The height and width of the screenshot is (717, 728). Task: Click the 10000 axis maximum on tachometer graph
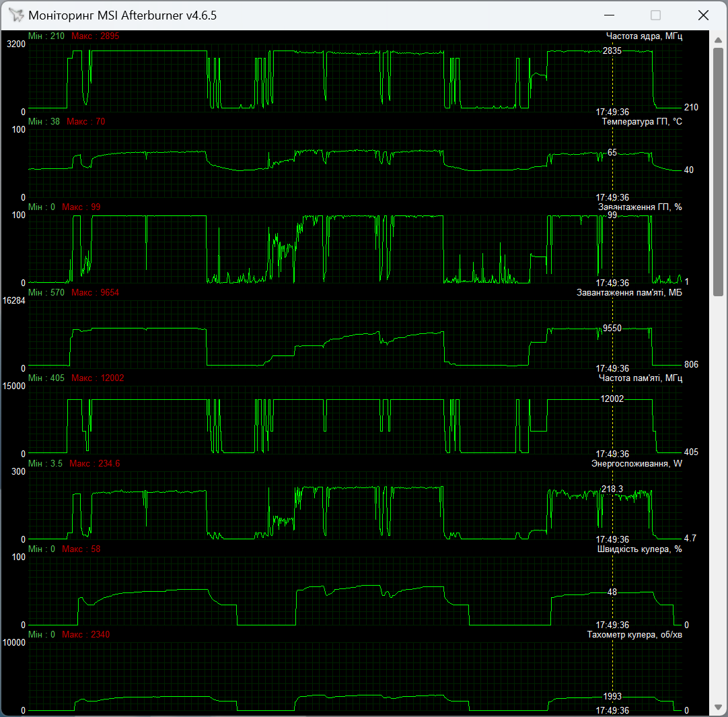point(14,643)
